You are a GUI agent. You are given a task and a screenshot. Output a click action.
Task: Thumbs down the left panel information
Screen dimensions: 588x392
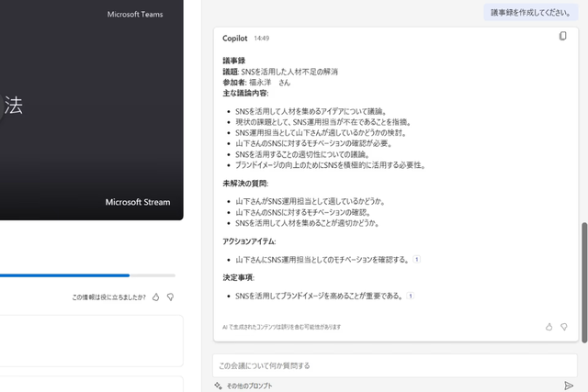pyautogui.click(x=170, y=297)
